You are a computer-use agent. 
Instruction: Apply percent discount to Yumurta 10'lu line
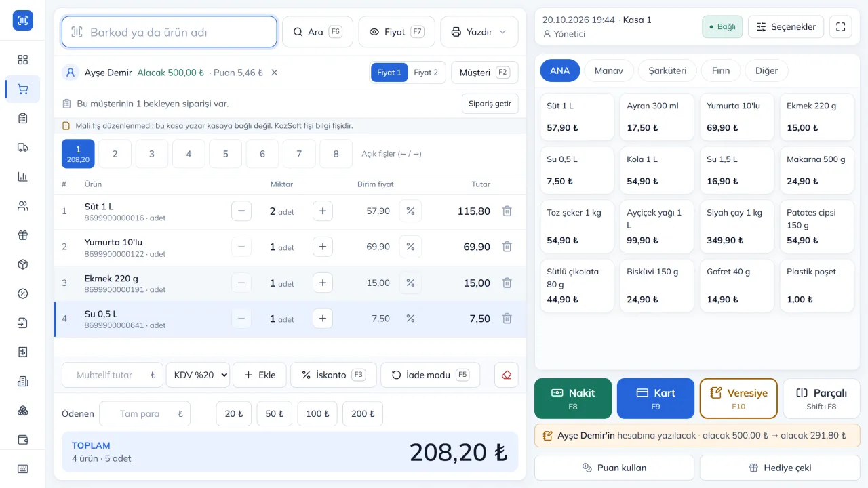410,247
